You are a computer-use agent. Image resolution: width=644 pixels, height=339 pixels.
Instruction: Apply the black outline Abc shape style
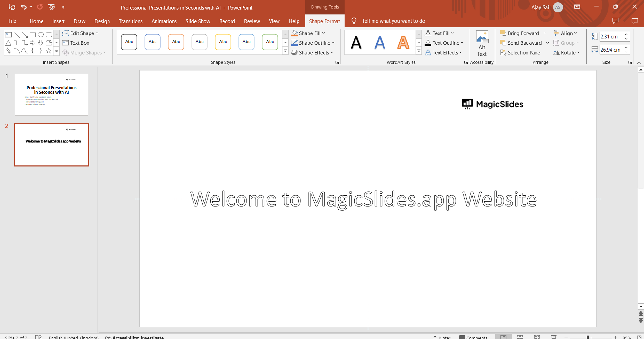point(129,42)
